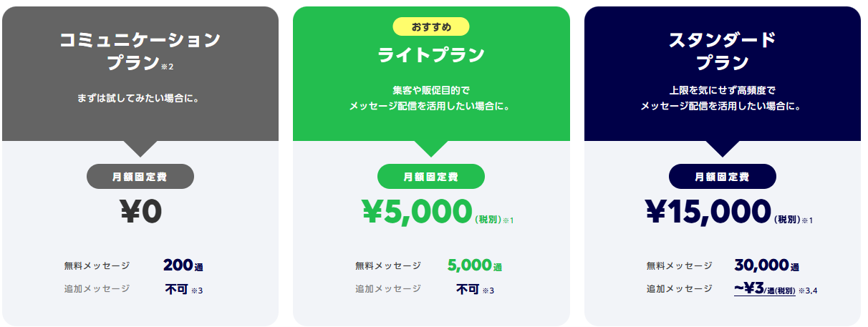
Task: Select the コミュニケーションプラン heading
Action: pyautogui.click(x=140, y=52)
